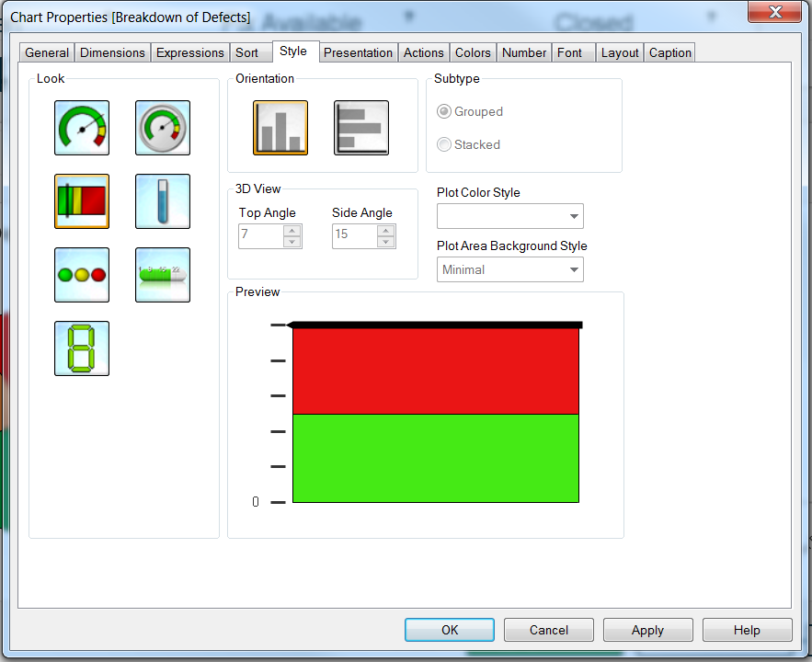
Task: Switch to the General tab
Action: [47, 52]
